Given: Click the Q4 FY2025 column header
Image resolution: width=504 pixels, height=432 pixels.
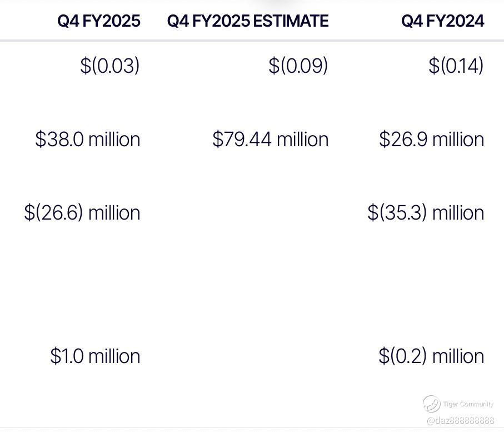Looking at the screenshot, I should click(x=99, y=21).
